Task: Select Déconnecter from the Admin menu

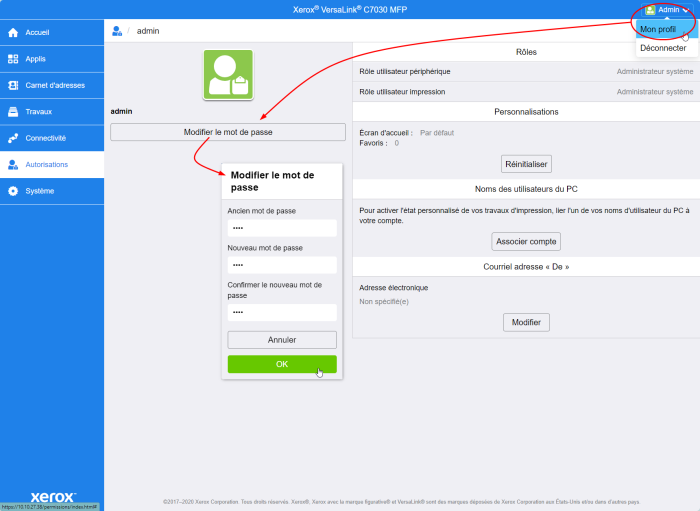Action: (x=662, y=47)
